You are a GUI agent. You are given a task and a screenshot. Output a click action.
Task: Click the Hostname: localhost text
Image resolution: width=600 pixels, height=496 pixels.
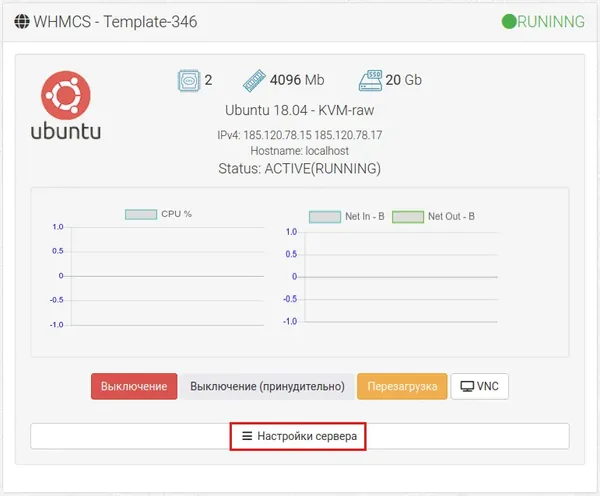click(x=300, y=151)
